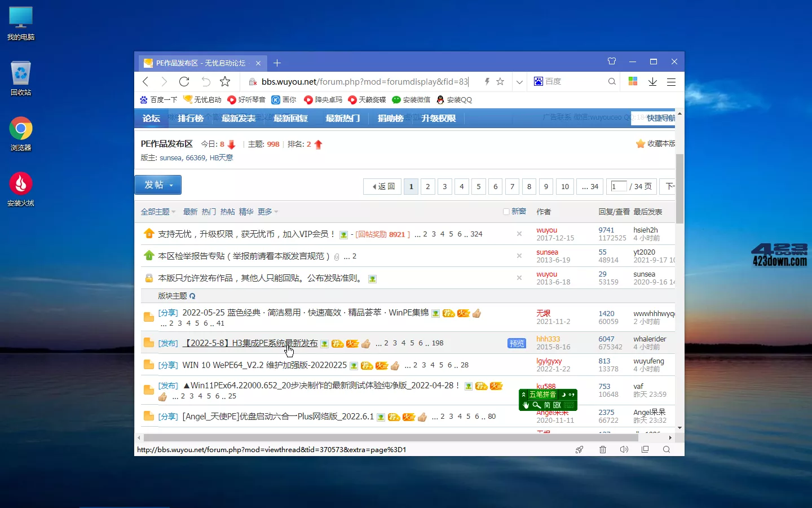Image resolution: width=812 pixels, height=508 pixels.
Task: Open thread WIN 10 WePE64_V2.2 维护加强版
Action: (263, 365)
